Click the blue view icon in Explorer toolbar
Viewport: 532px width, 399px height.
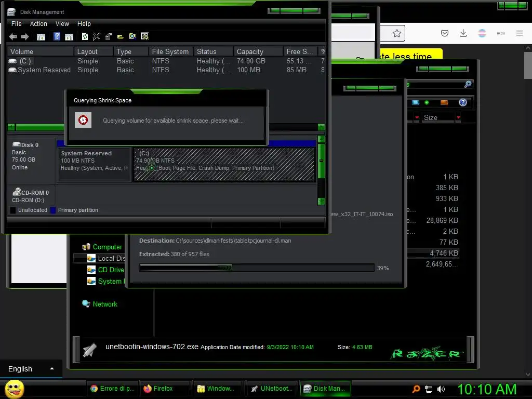click(x=416, y=102)
